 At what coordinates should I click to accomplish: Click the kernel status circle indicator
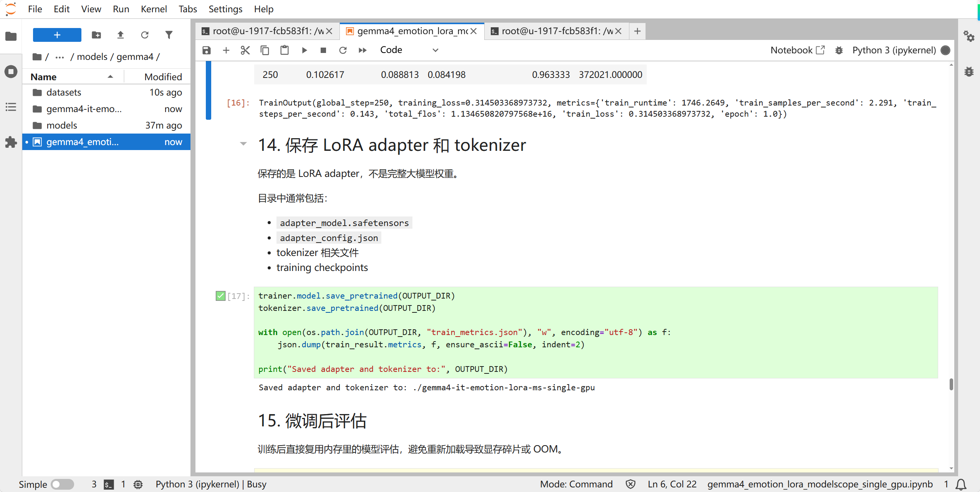(946, 50)
